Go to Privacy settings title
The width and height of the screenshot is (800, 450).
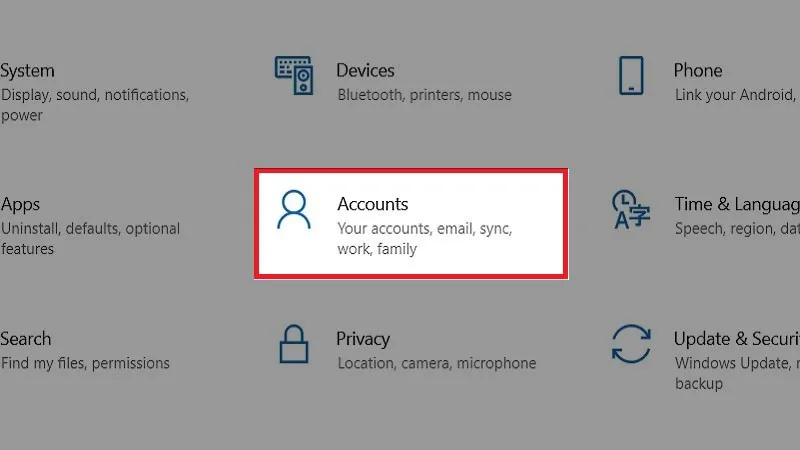pos(363,339)
